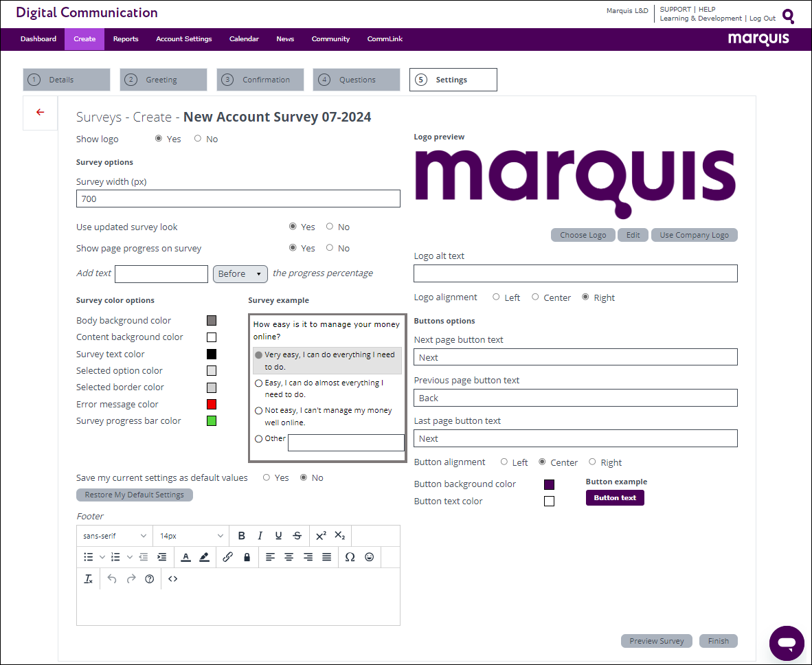Open the Calendar menu item
The image size is (812, 665).
[244, 39]
